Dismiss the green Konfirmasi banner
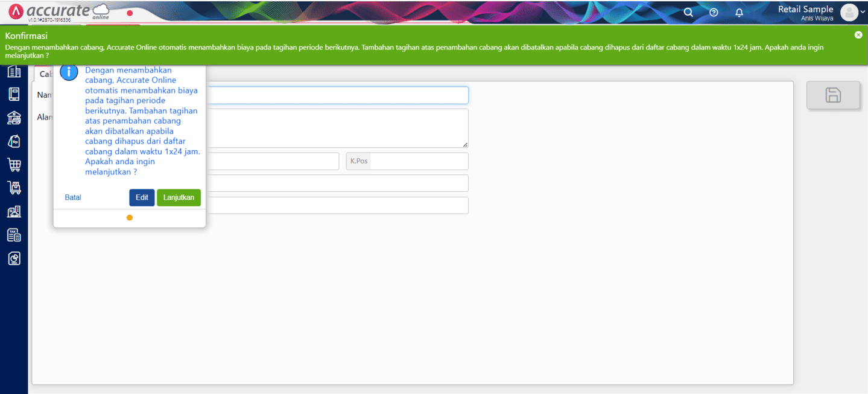 pyautogui.click(x=858, y=35)
